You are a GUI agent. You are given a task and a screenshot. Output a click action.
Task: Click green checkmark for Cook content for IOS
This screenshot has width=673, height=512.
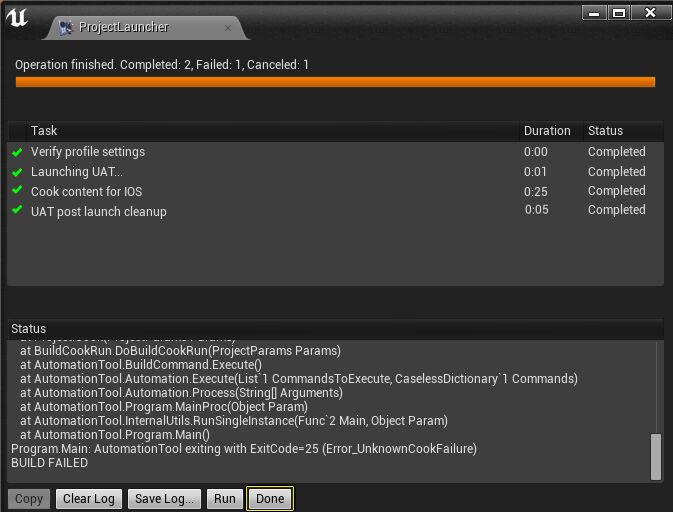coord(17,190)
